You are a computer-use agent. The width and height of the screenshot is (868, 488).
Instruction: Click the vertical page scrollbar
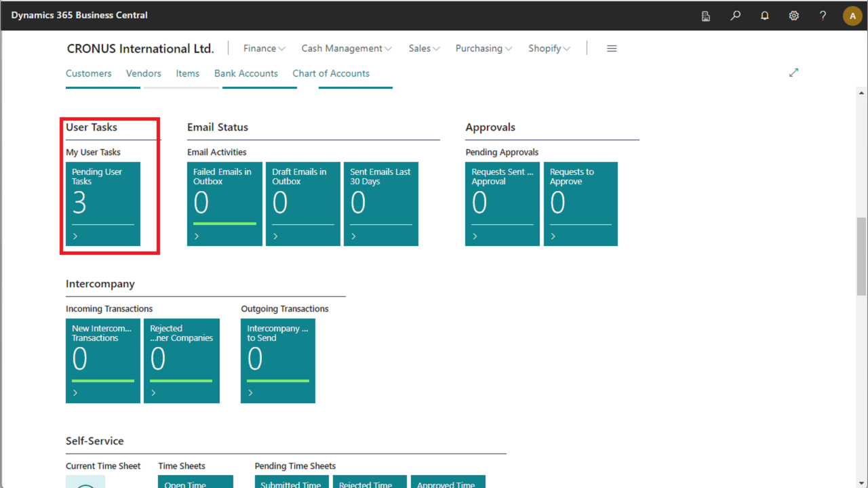click(862, 256)
